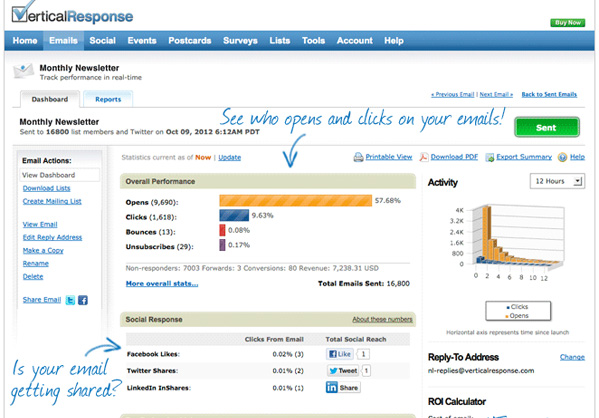
Task: Open the Activity 12 Hours dropdown
Action: pos(557,181)
